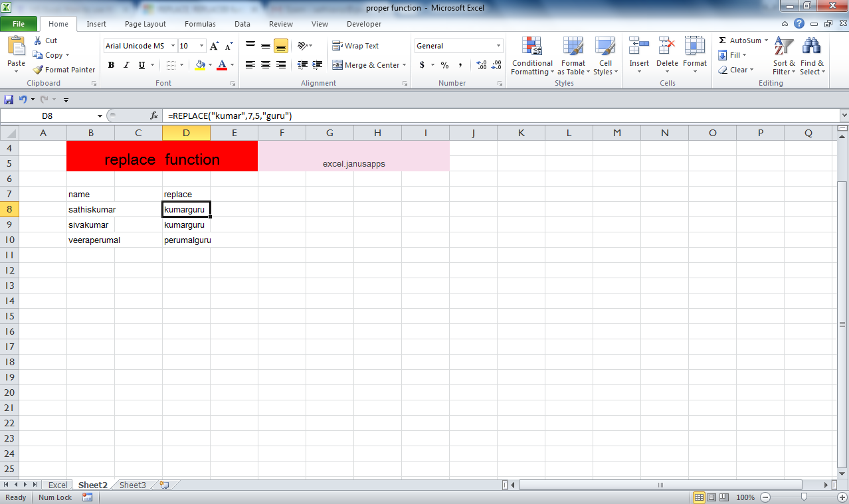849x504 pixels.
Task: Click in the formula bar input
Action: [x=501, y=116]
